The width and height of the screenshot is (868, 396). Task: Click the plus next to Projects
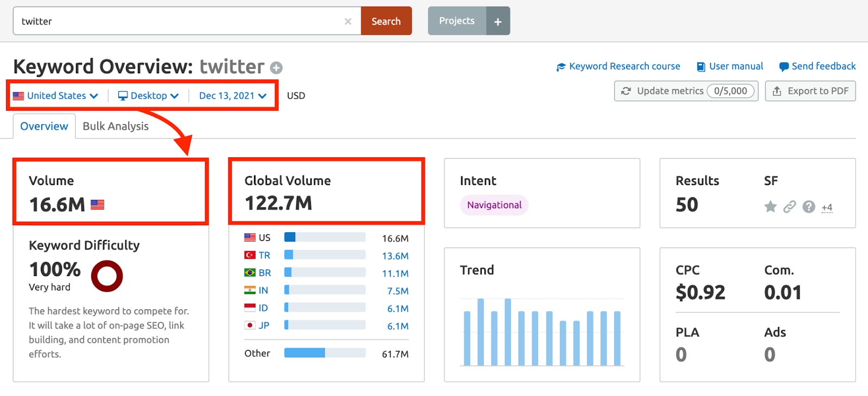[498, 21]
